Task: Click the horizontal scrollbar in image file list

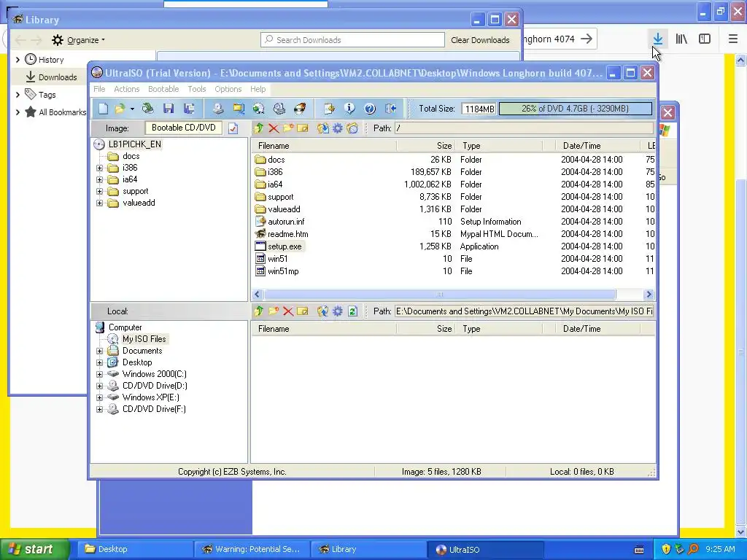Action: coord(440,295)
